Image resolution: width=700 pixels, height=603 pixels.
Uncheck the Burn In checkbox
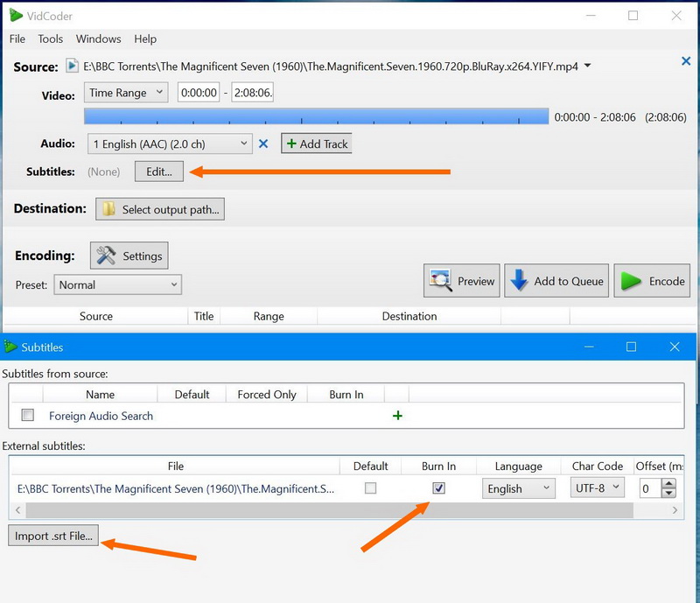pyautogui.click(x=439, y=488)
